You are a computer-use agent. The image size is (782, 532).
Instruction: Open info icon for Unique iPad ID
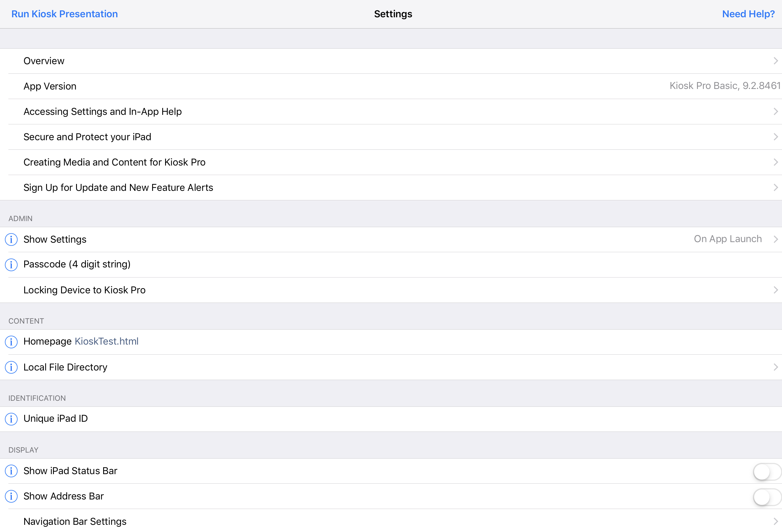coord(11,419)
